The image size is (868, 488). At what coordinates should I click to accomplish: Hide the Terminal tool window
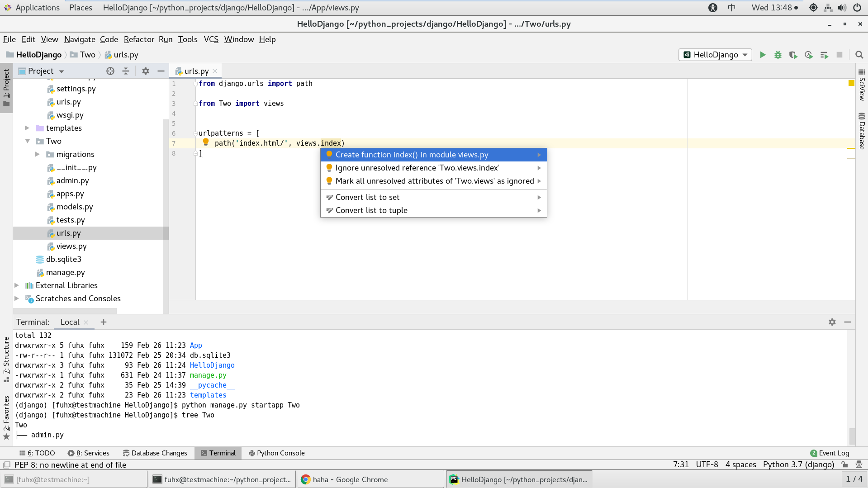pyautogui.click(x=848, y=322)
